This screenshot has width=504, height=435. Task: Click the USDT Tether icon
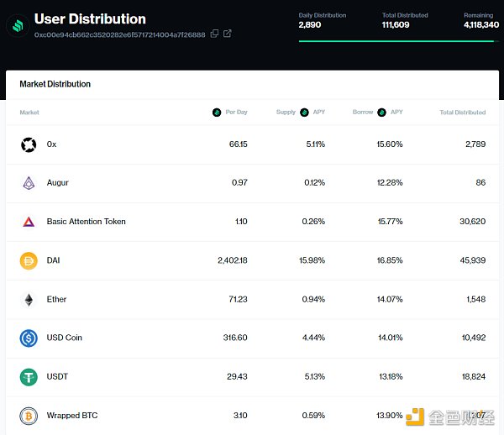click(29, 377)
